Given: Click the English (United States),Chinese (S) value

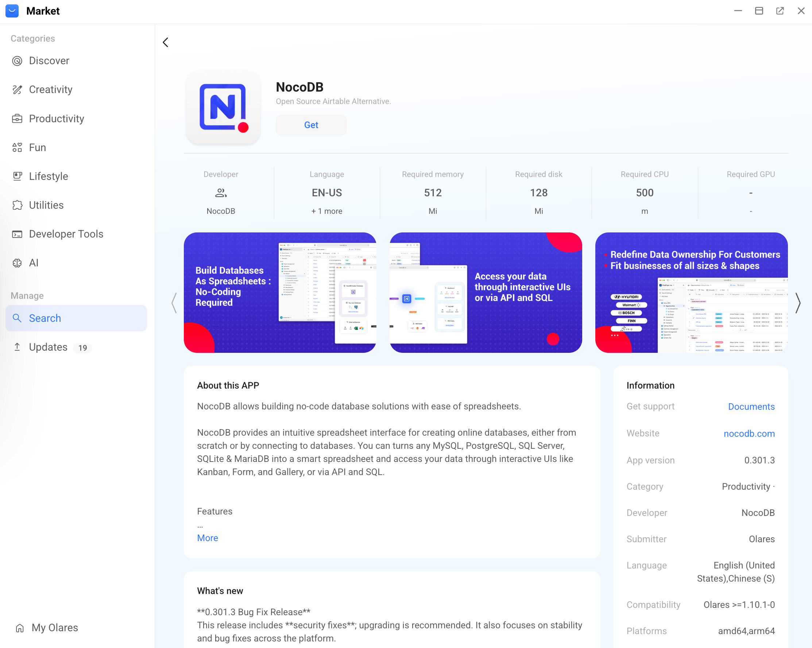Looking at the screenshot, I should coord(735,572).
